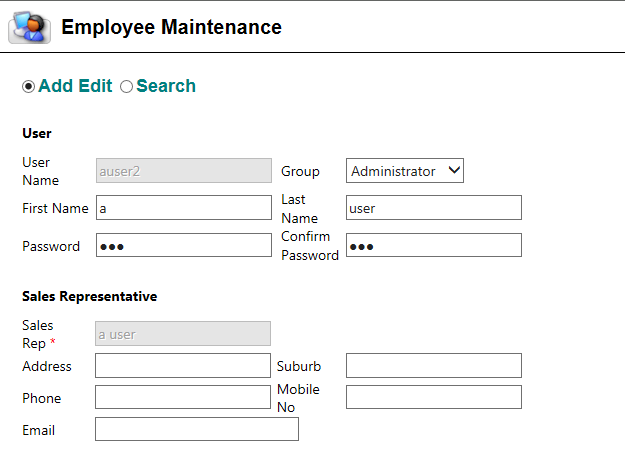This screenshot has height=475, width=625.
Task: Click the Sales Representative section heading
Action: [90, 296]
